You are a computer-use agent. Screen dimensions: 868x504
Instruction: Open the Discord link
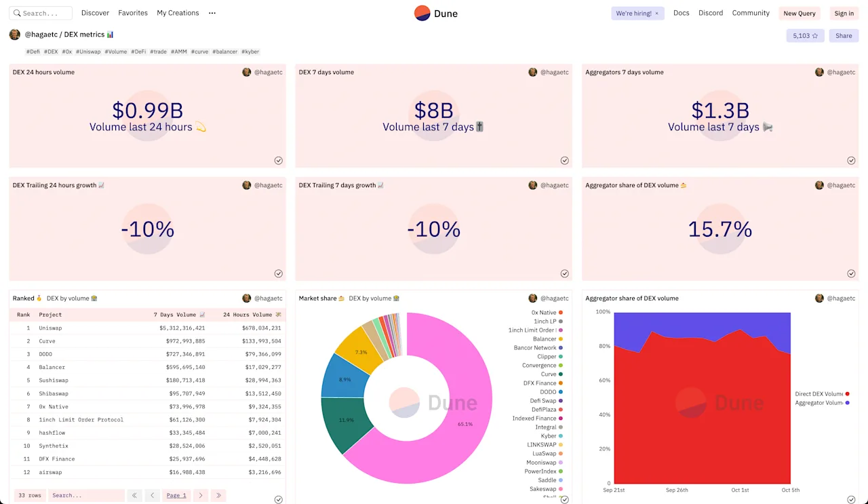[x=711, y=13]
